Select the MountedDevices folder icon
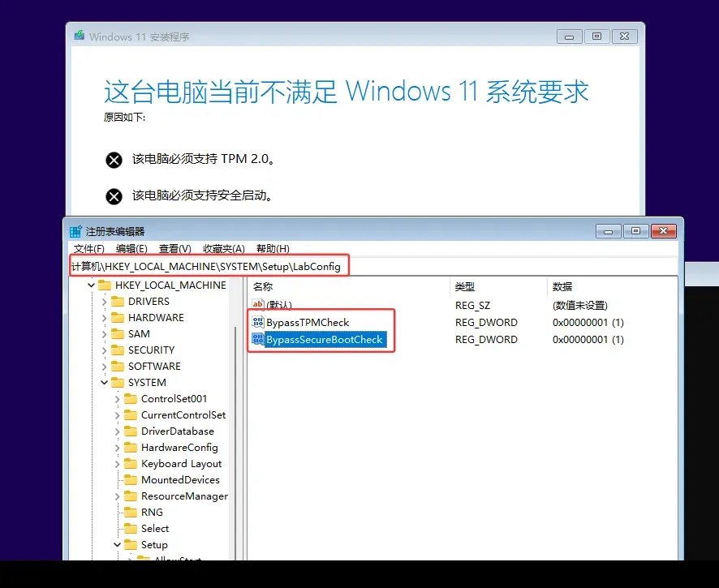This screenshot has width=719, height=588. coord(131,480)
